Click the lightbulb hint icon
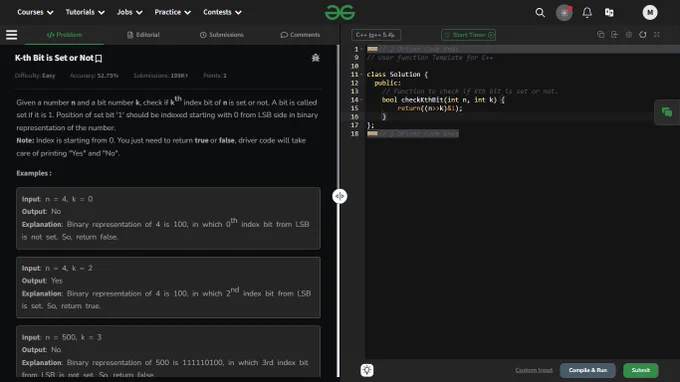Screen dimensions: 680x382 (x=367, y=370)
